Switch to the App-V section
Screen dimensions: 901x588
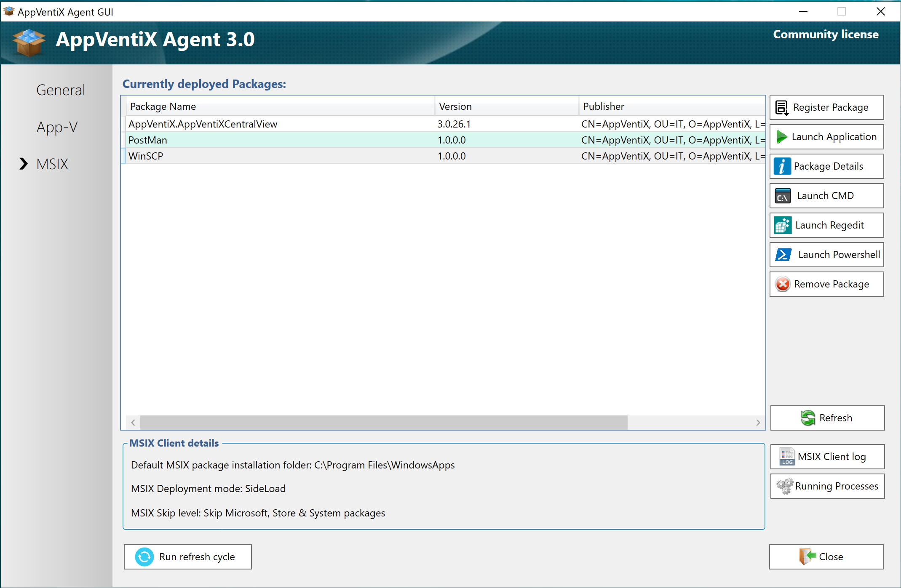click(57, 127)
